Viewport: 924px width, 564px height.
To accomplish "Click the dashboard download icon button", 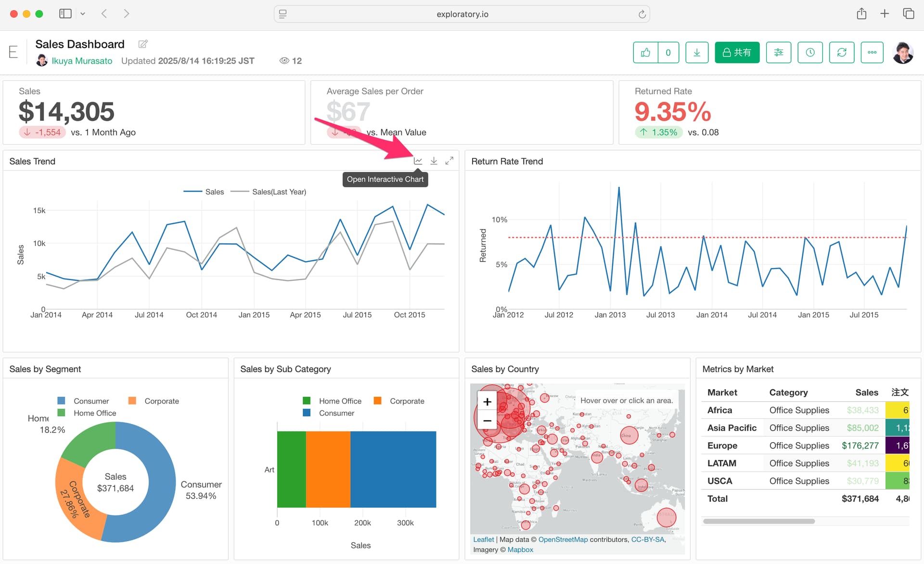I will click(696, 52).
